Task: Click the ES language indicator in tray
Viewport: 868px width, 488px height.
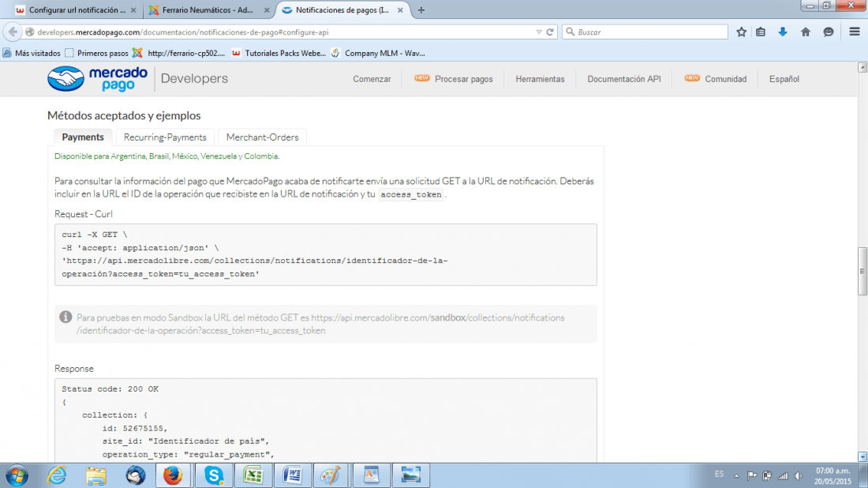Action: [719, 474]
